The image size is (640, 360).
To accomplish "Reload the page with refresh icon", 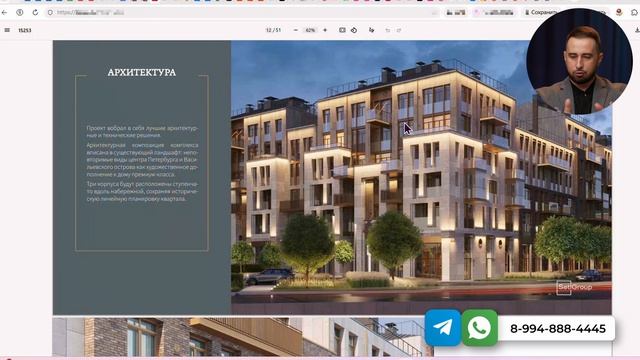I will coord(35,13).
